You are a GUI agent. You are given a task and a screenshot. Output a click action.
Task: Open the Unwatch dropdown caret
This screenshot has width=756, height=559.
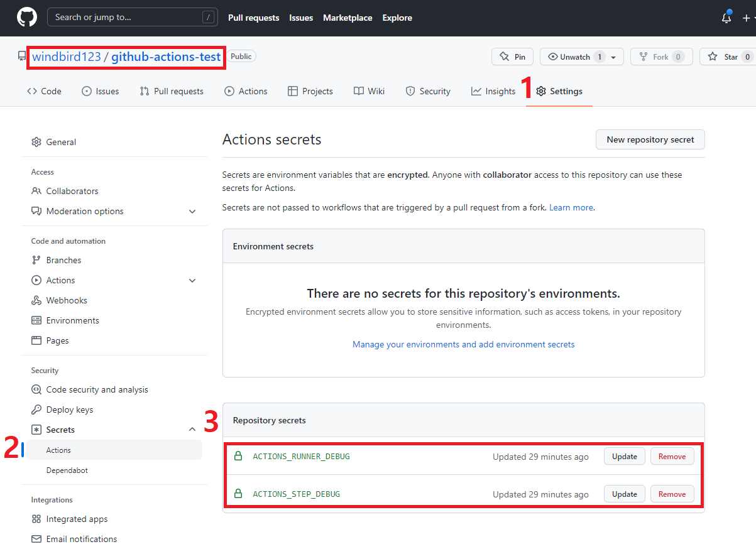[x=613, y=57]
